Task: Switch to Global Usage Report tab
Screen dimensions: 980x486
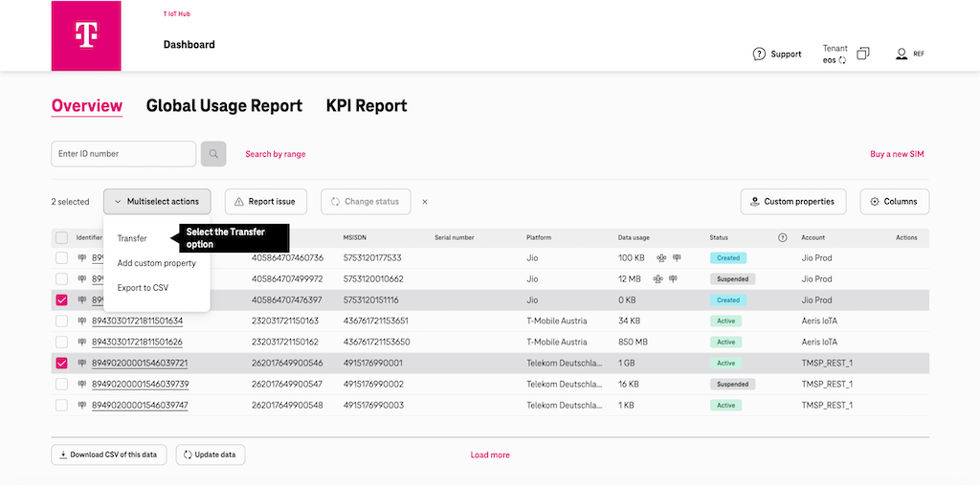Action: pyautogui.click(x=224, y=106)
